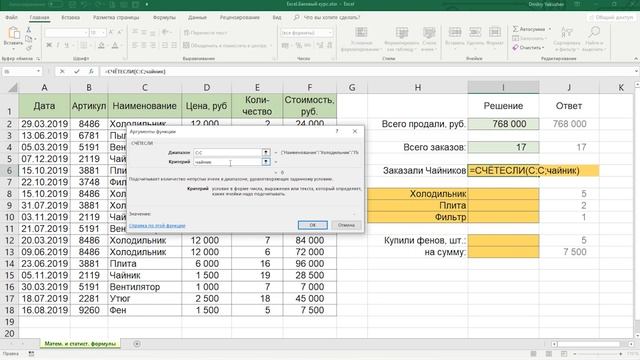This screenshot has height=360, width=640.
Task: Click OK in function arguments dialog
Action: (x=313, y=225)
